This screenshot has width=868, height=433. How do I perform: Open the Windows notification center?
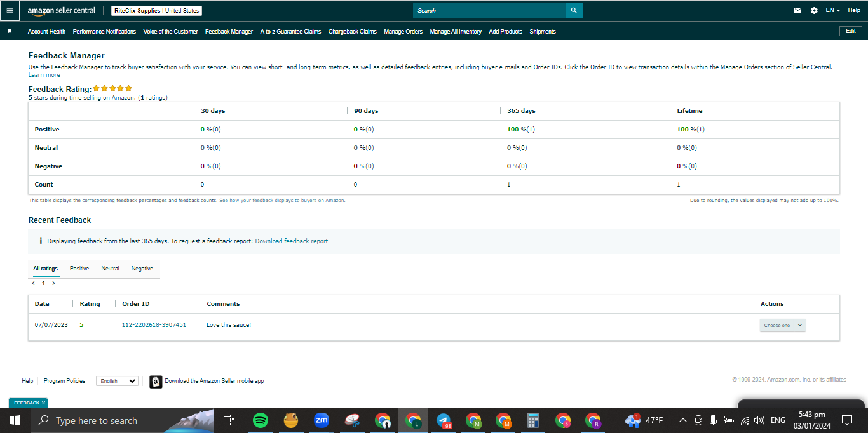[x=846, y=420]
